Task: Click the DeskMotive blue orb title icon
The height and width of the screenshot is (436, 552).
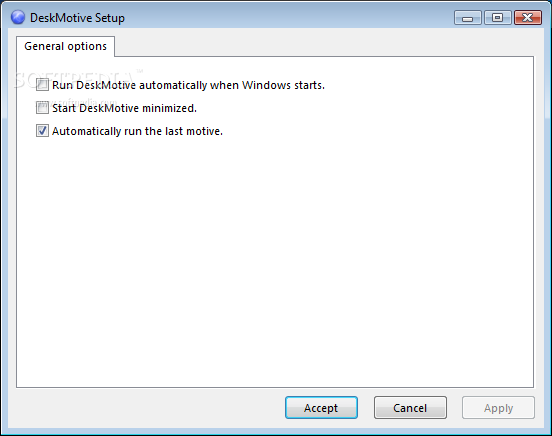Action: tap(18, 17)
